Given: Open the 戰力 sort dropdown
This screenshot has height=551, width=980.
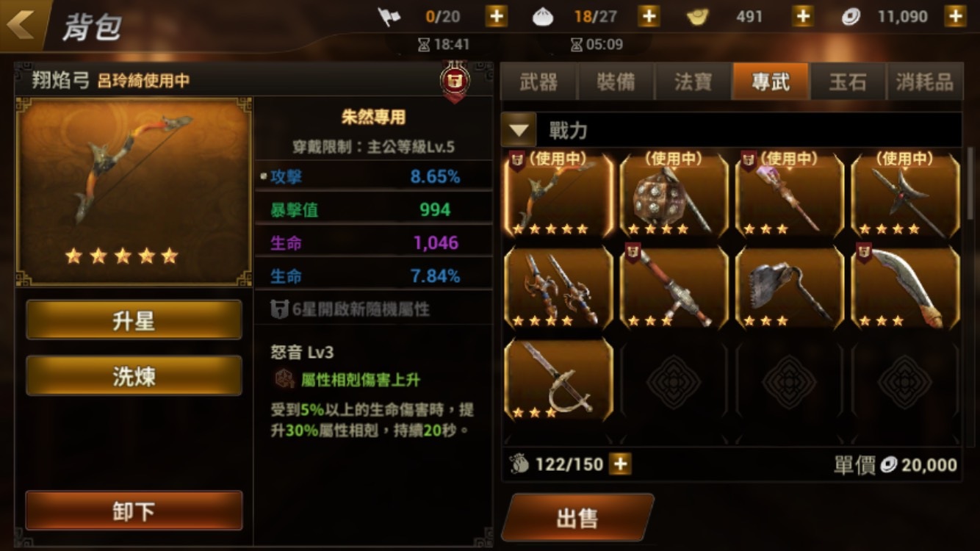Looking at the screenshot, I should 519,131.
